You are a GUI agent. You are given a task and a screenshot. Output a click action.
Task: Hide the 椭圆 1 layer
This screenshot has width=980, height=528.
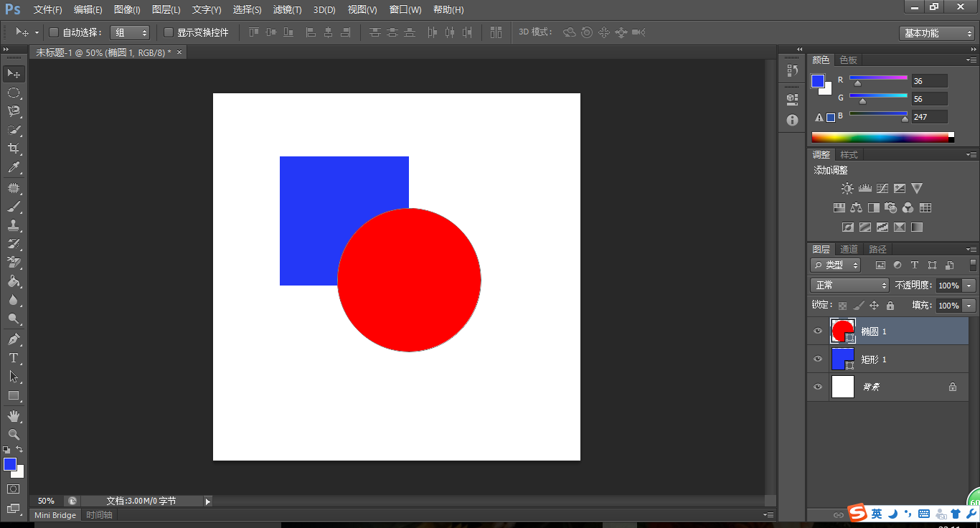click(818, 331)
